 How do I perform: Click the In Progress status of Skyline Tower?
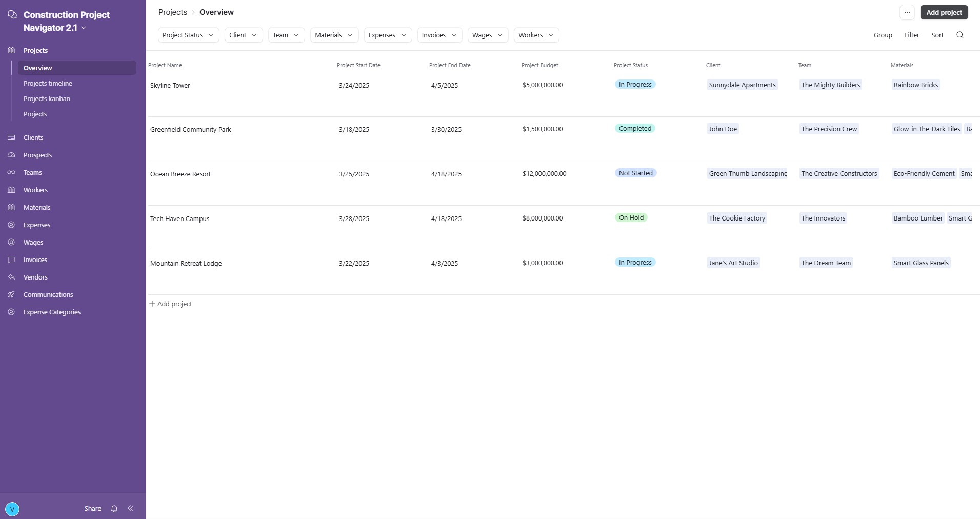click(x=635, y=85)
